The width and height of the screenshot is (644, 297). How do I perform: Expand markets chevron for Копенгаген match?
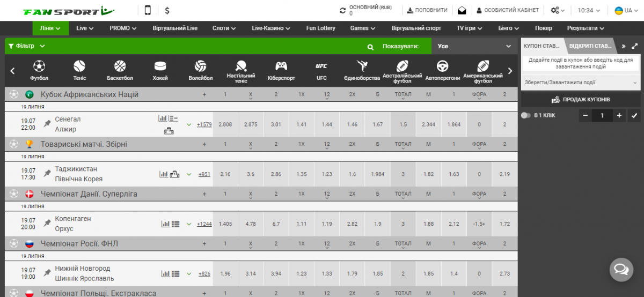point(188,224)
